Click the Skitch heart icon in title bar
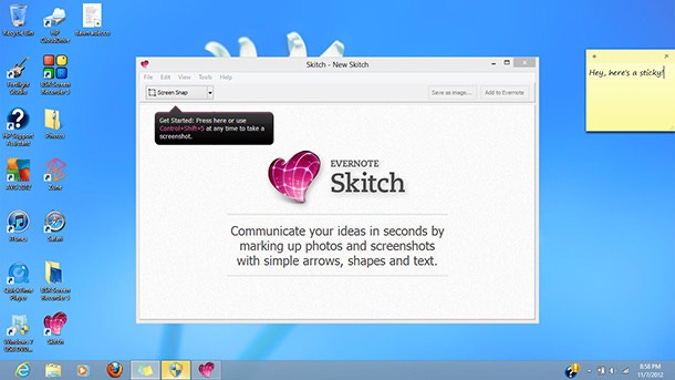675x380 pixels. click(145, 64)
